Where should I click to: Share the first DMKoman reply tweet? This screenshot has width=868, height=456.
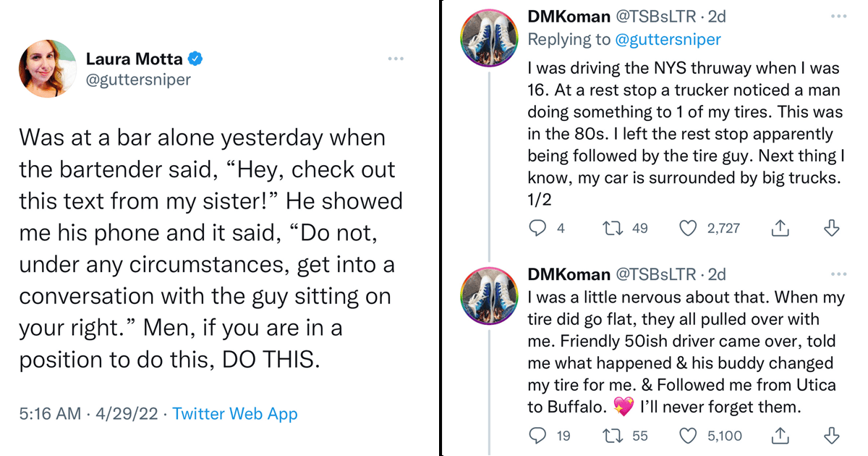click(780, 229)
